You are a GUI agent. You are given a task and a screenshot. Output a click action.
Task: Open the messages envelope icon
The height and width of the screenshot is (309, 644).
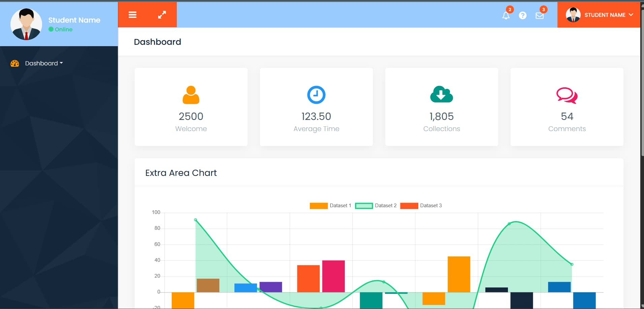539,16
